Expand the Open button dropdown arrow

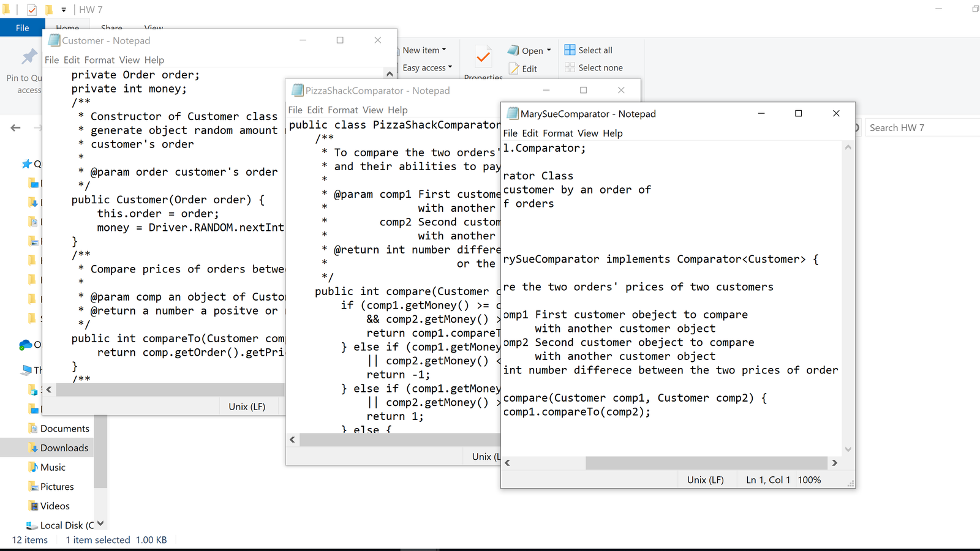[x=549, y=51]
